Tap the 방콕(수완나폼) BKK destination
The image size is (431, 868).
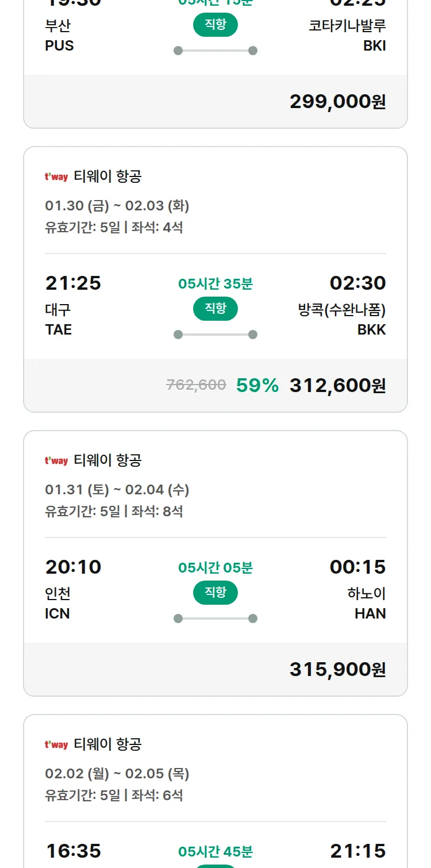341,320
